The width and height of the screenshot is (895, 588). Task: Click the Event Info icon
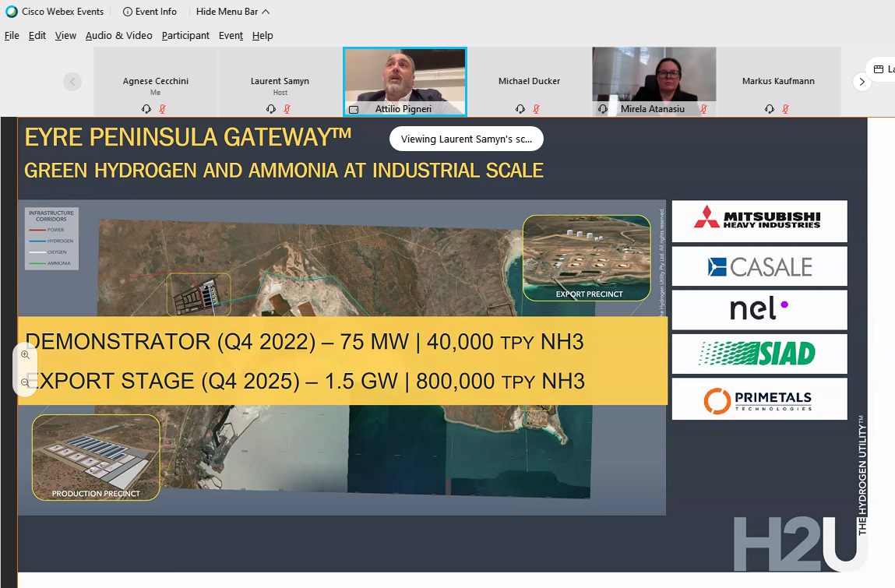pyautogui.click(x=128, y=12)
